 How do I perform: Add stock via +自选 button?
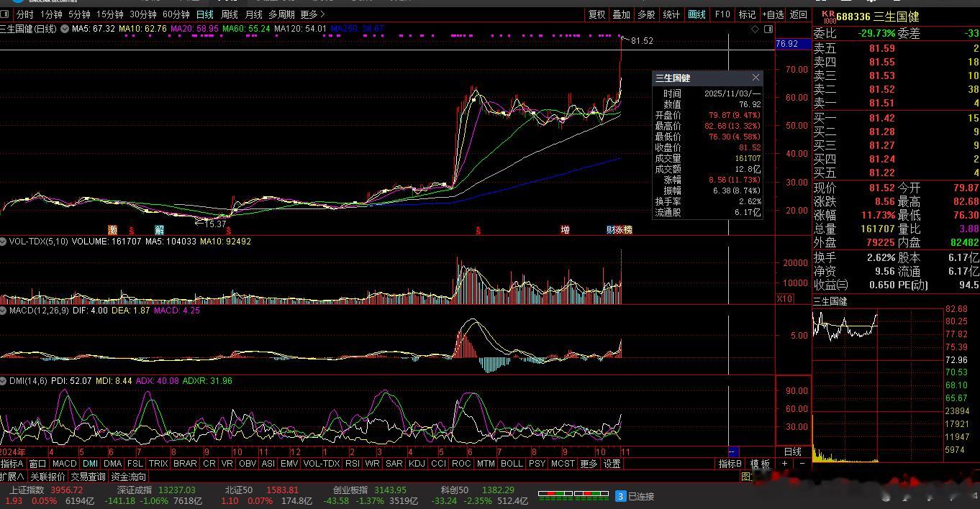[x=773, y=14]
